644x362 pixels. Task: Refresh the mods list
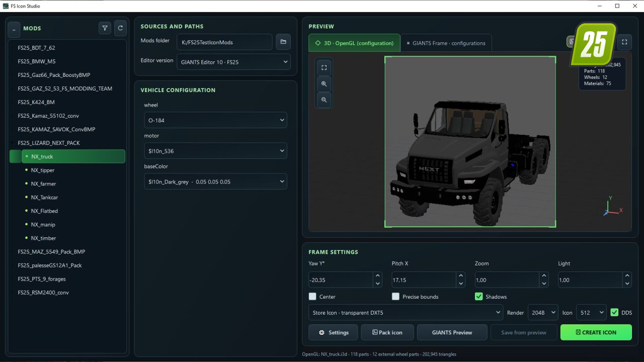point(120,28)
